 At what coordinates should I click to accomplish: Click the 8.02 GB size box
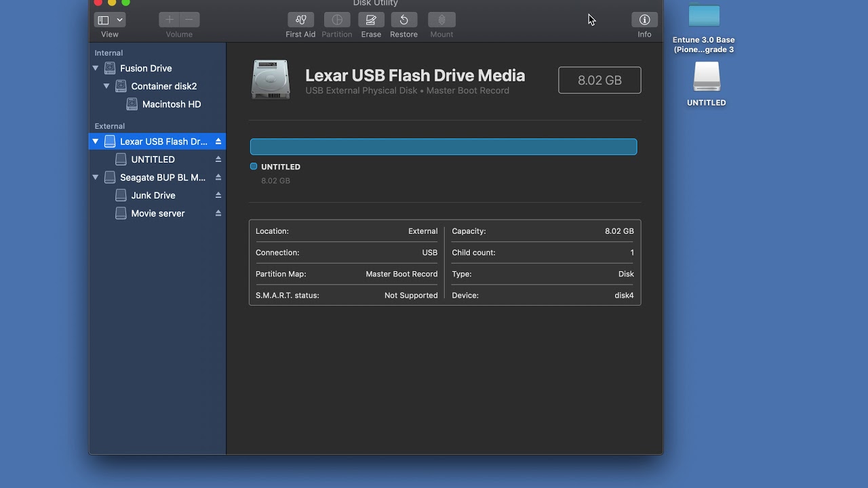pyautogui.click(x=599, y=80)
